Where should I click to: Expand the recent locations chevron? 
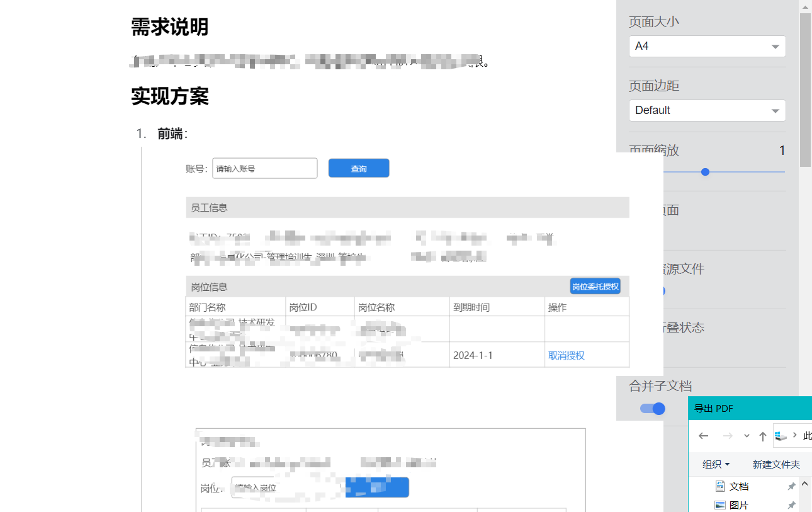[747, 436]
